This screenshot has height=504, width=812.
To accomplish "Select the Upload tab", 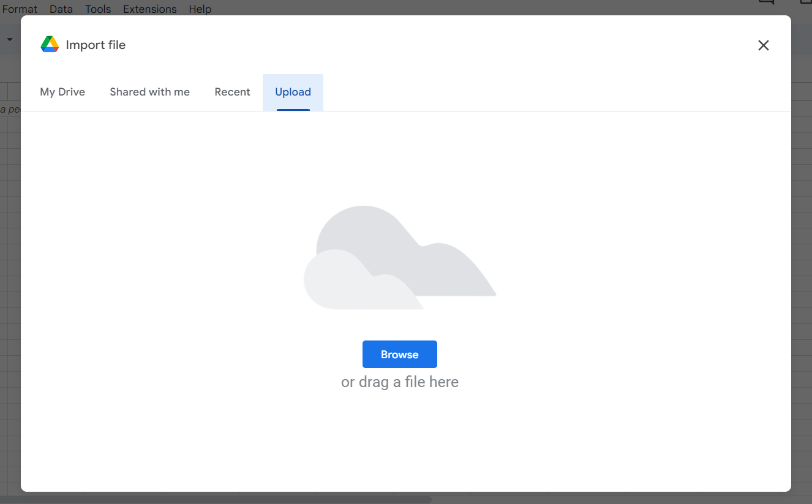I will pyautogui.click(x=293, y=92).
